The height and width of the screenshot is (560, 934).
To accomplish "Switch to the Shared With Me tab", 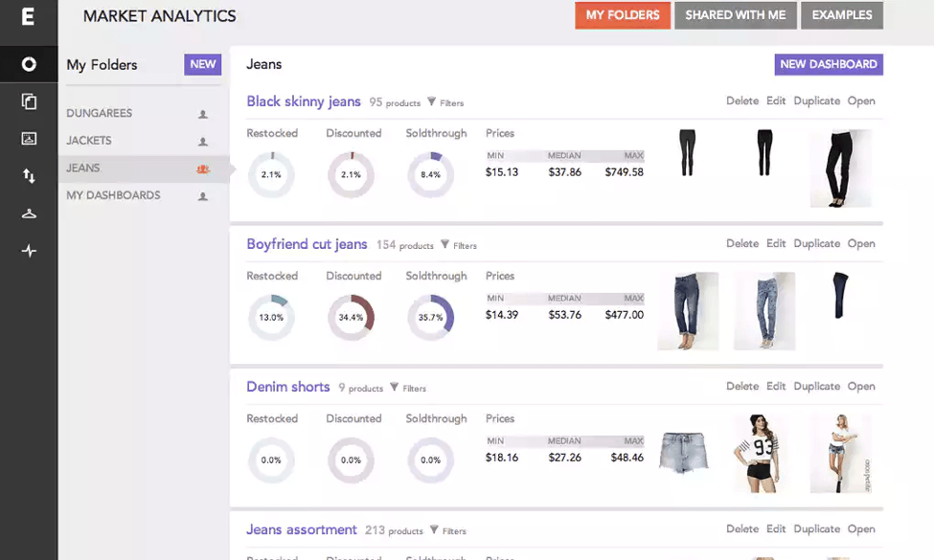I will [735, 15].
